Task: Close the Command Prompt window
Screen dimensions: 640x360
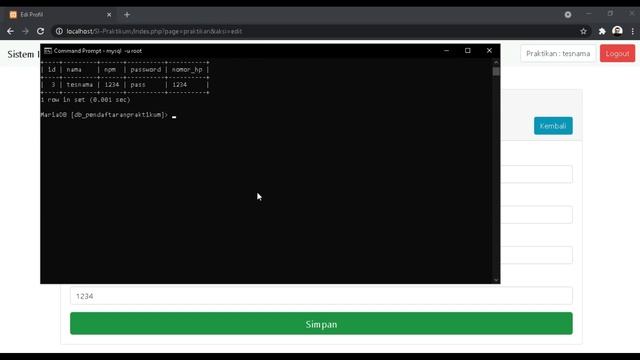Action: coord(489,51)
